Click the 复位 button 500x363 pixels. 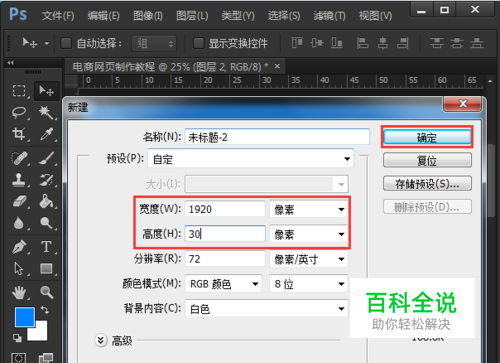[427, 160]
